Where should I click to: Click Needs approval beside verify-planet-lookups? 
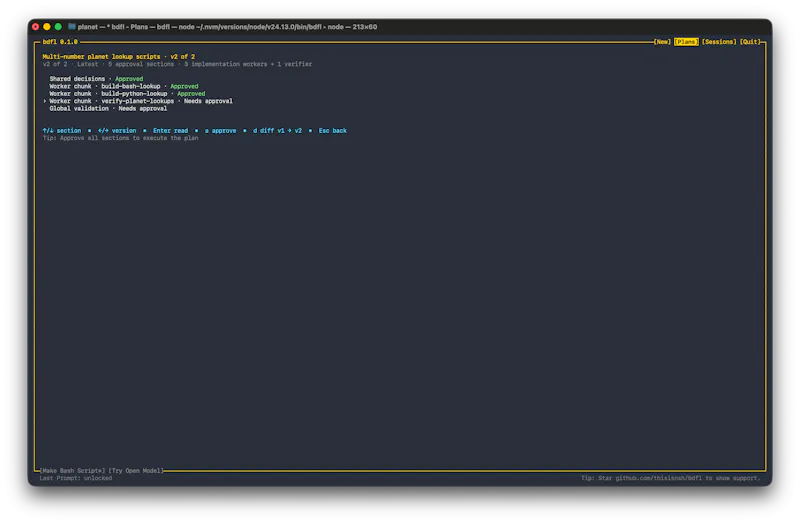208,101
